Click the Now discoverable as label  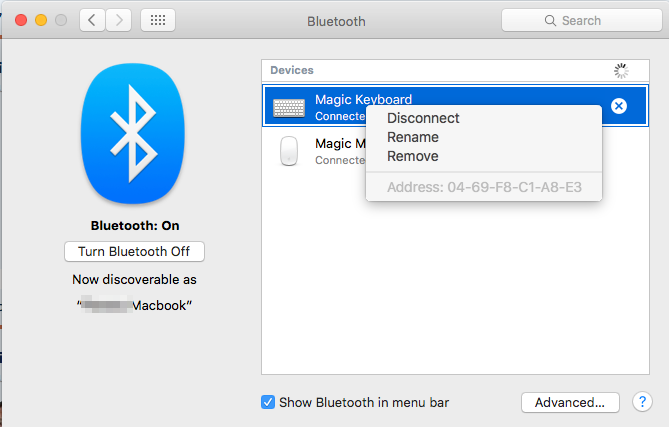[134, 279]
